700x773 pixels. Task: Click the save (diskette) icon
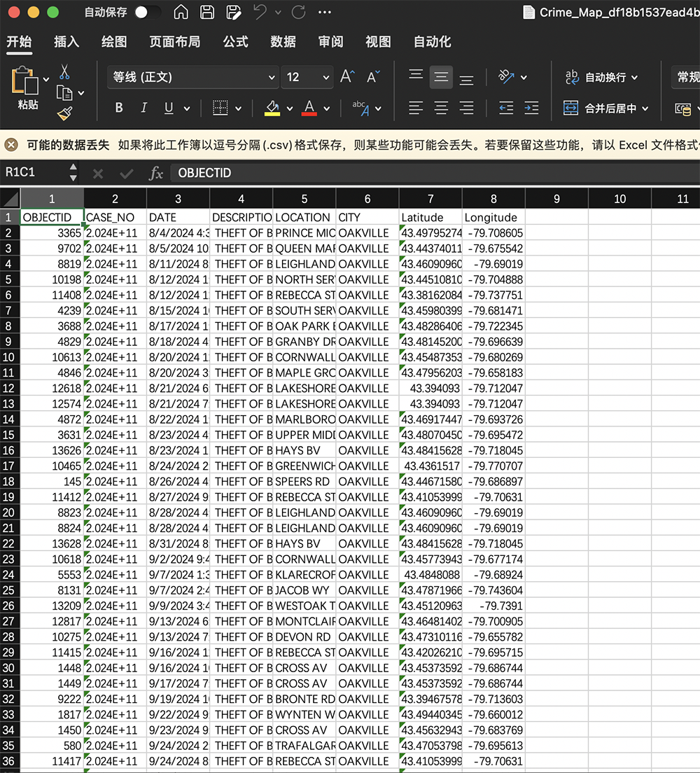(206, 12)
